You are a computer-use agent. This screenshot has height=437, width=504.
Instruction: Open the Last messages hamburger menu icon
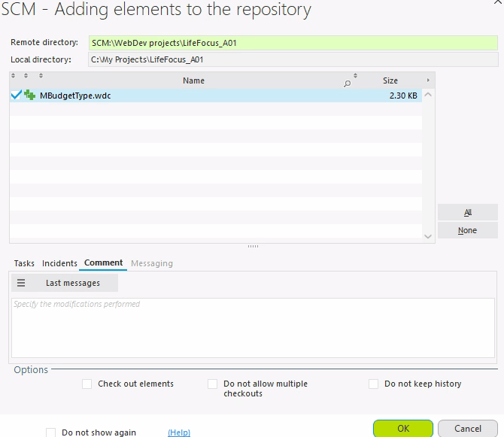pyautogui.click(x=21, y=283)
